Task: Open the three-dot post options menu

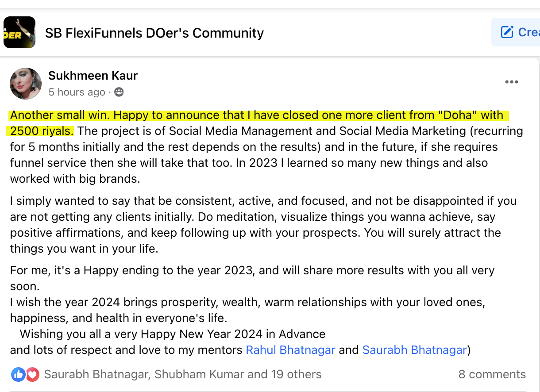Action: tap(511, 82)
